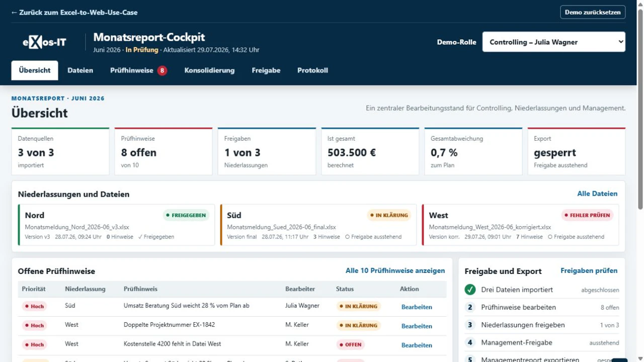
Task: Open the Freigabe tab
Action: click(x=266, y=70)
